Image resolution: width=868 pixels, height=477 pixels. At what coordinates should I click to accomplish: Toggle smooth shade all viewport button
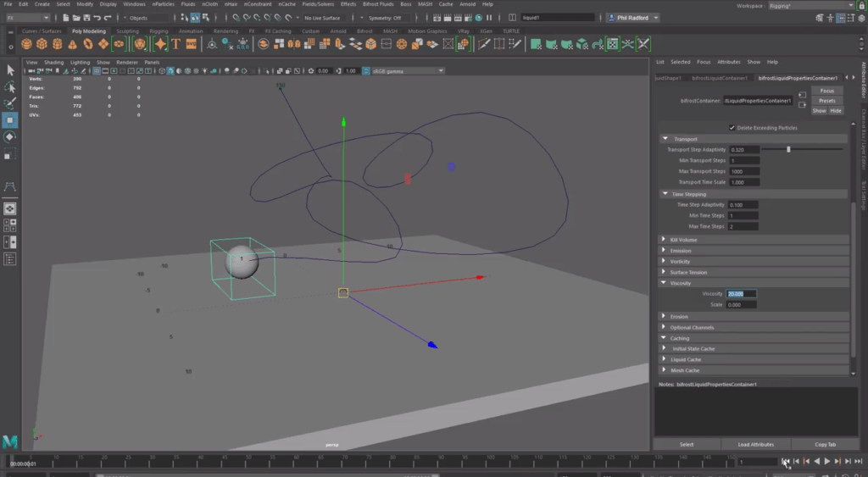[x=170, y=71]
